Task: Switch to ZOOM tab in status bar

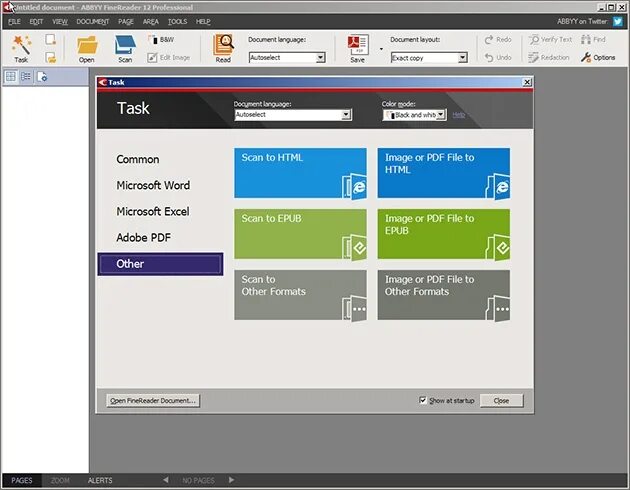Action: [x=60, y=480]
